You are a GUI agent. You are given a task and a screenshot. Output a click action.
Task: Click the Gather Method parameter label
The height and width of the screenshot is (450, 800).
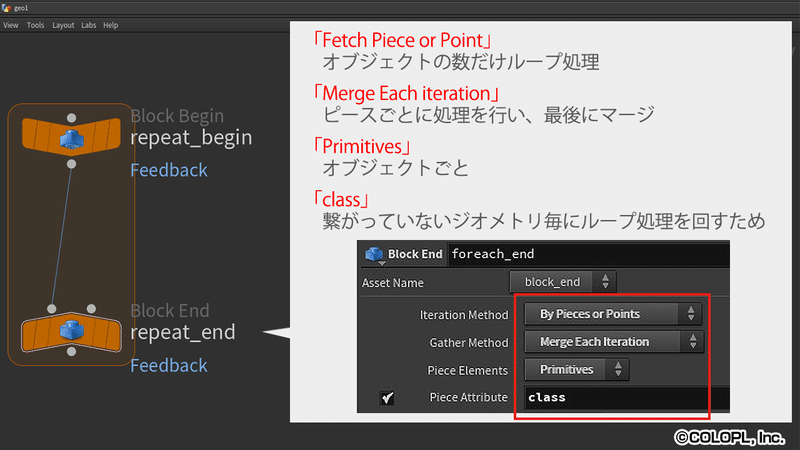[468, 342]
